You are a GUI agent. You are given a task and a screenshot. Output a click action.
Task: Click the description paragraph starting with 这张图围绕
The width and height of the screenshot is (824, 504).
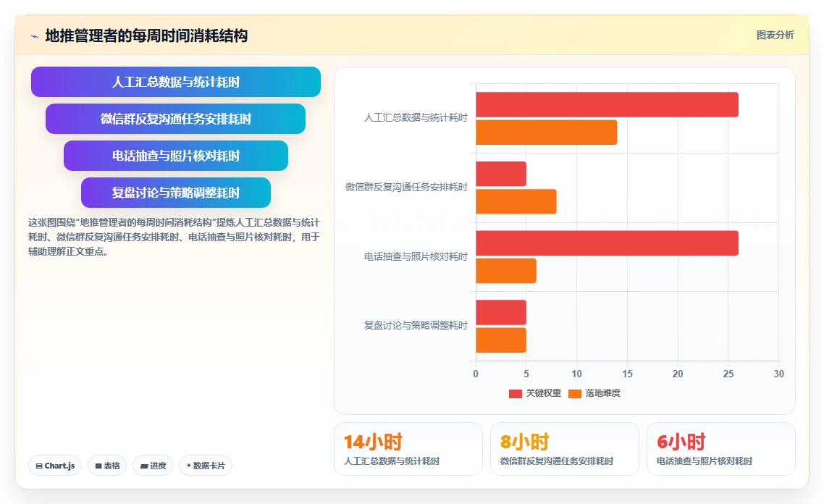pyautogui.click(x=174, y=237)
